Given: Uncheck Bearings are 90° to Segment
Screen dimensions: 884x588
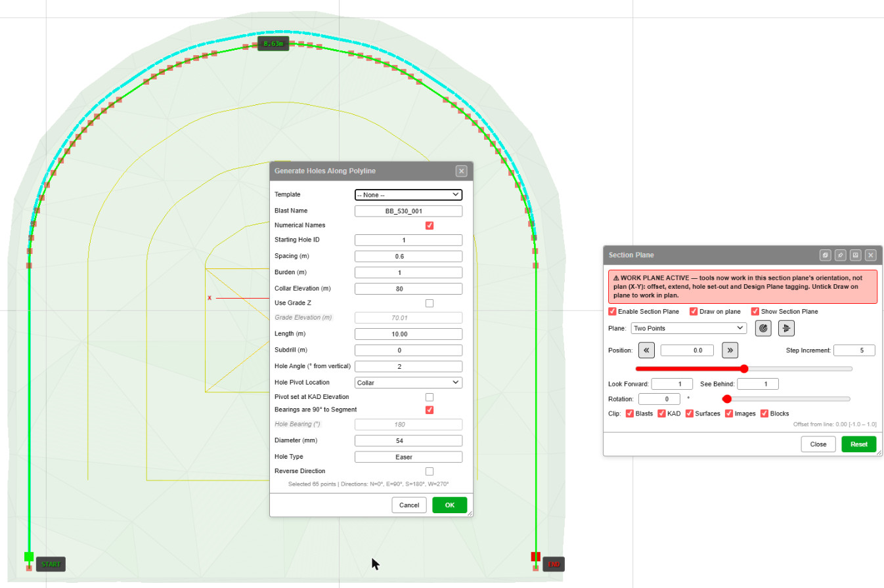Looking at the screenshot, I should (x=430, y=409).
